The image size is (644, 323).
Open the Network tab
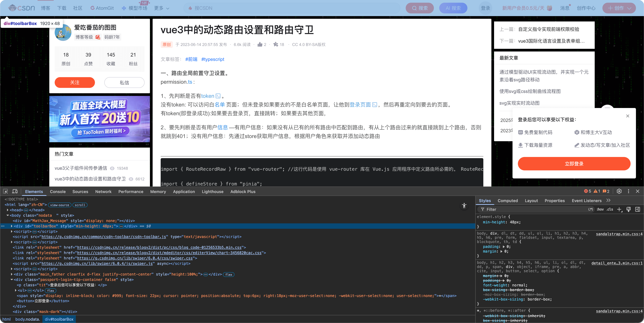(x=103, y=192)
